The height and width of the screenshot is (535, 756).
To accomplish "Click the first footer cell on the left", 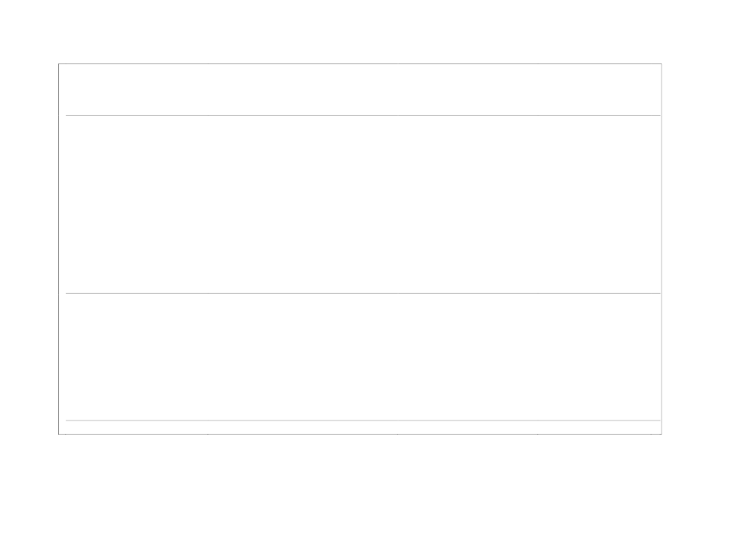I will pos(136,428).
